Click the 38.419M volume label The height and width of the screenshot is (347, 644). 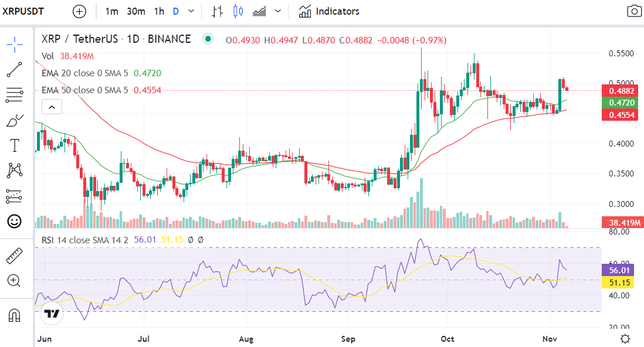[623, 223]
